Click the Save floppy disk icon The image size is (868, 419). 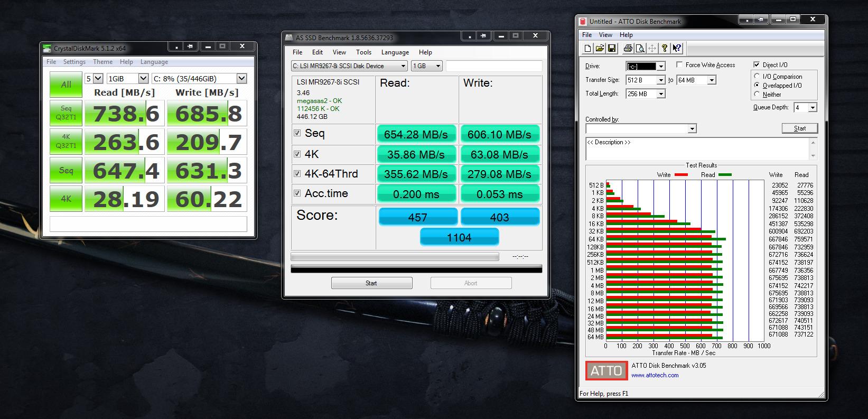click(x=612, y=49)
